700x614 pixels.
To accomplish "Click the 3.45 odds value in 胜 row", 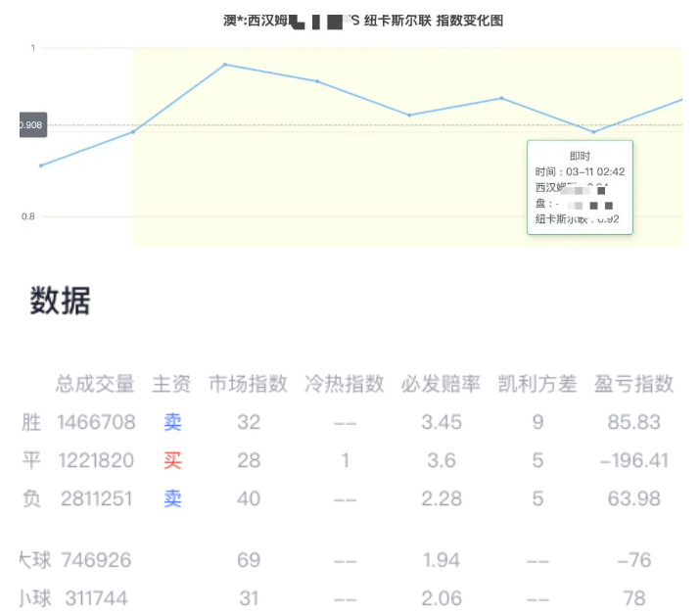I will tap(441, 422).
